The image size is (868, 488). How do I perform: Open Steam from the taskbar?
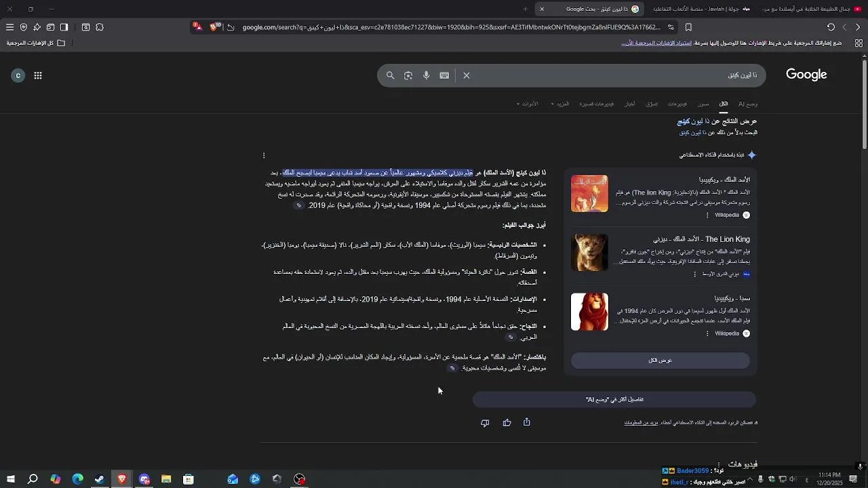(100, 479)
